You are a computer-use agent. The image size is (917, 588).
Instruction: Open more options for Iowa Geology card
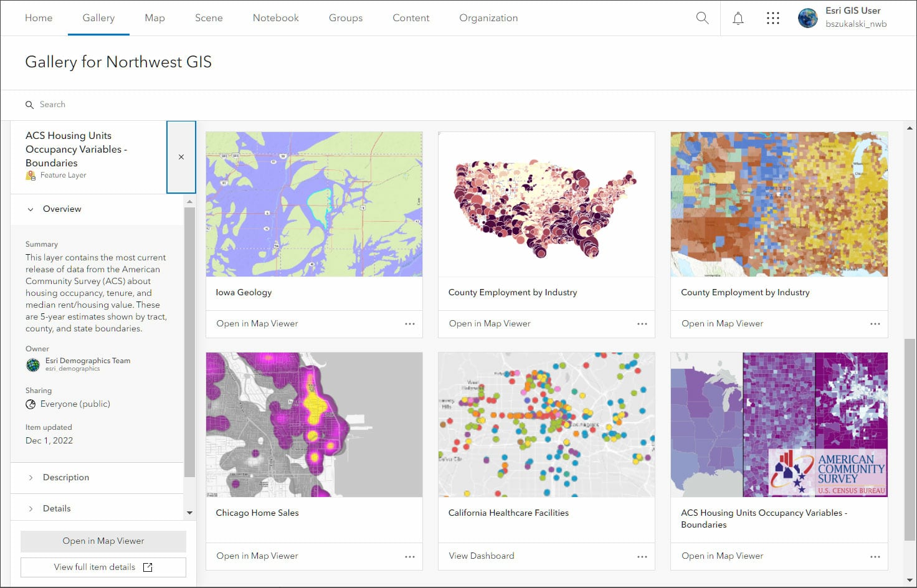tap(410, 324)
